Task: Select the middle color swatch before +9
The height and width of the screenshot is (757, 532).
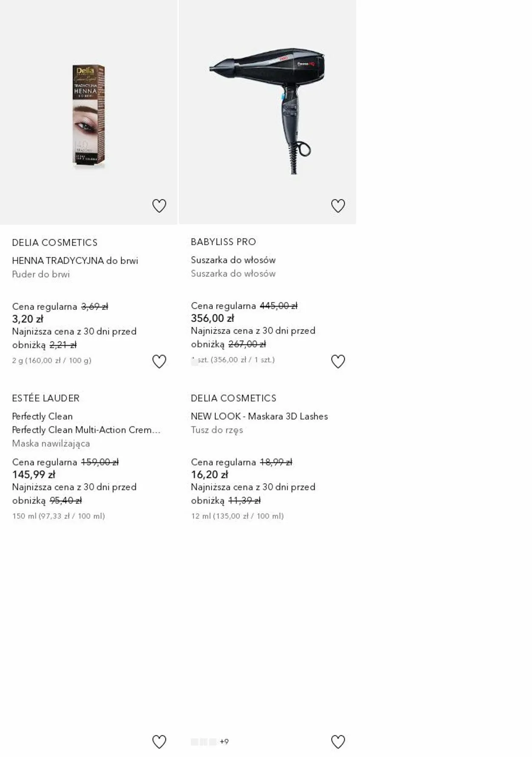Action: [x=204, y=742]
